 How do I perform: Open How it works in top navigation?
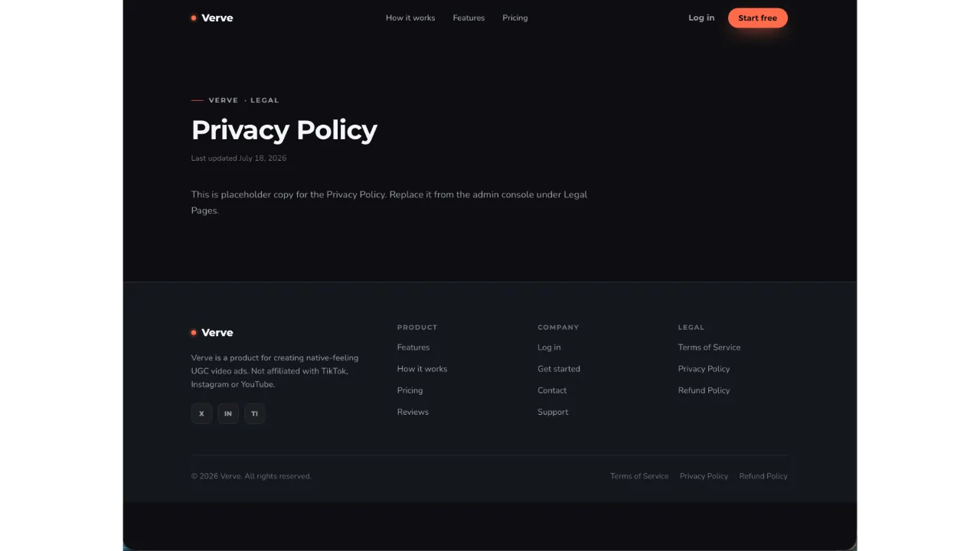410,18
